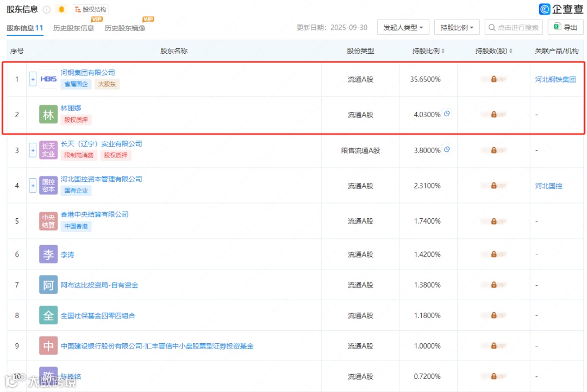
Task: Click the yellow bell alert icon
Action: [61, 9]
